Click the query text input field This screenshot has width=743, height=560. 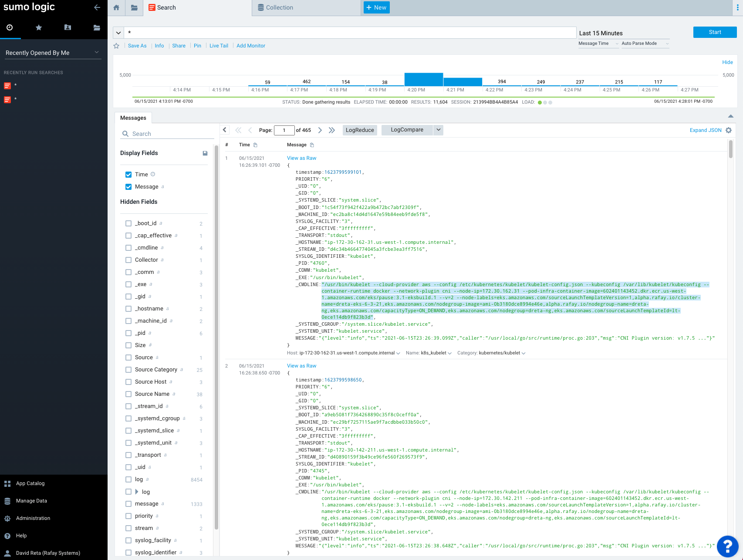pos(350,33)
